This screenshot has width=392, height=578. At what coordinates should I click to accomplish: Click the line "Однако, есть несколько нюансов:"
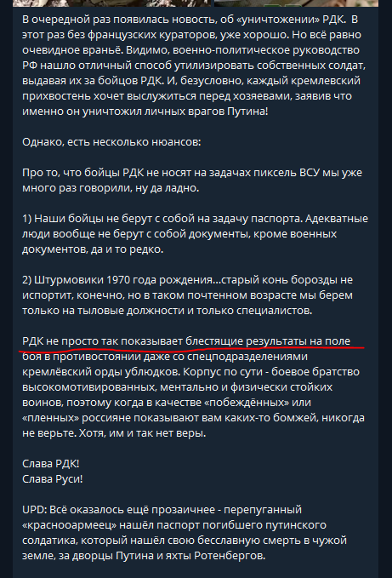[x=111, y=142]
